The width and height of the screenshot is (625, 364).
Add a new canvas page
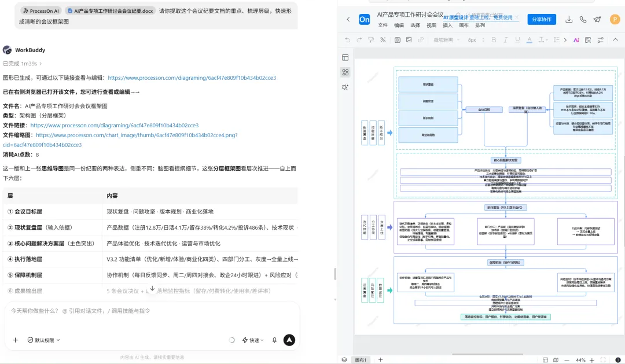380,359
